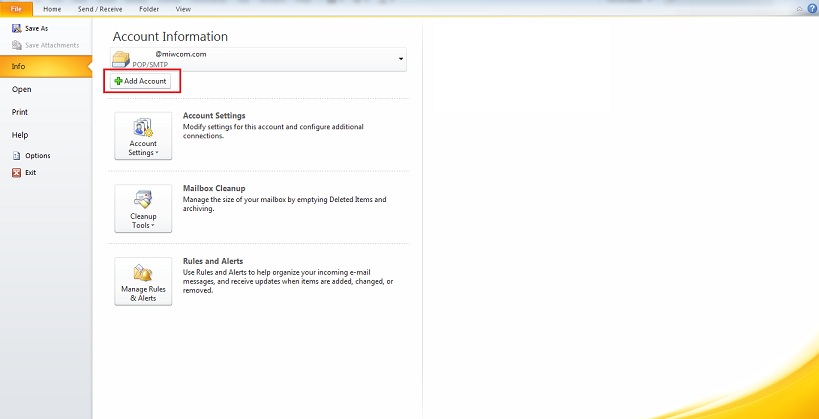Expand the email account dropdown arrow
The height and width of the screenshot is (419, 819).
pos(401,59)
